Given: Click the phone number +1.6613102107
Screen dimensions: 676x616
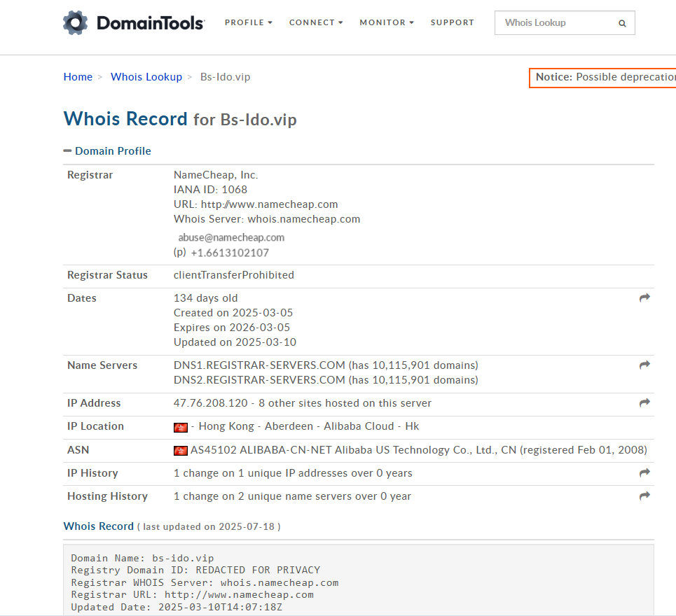Looking at the screenshot, I should [x=230, y=253].
